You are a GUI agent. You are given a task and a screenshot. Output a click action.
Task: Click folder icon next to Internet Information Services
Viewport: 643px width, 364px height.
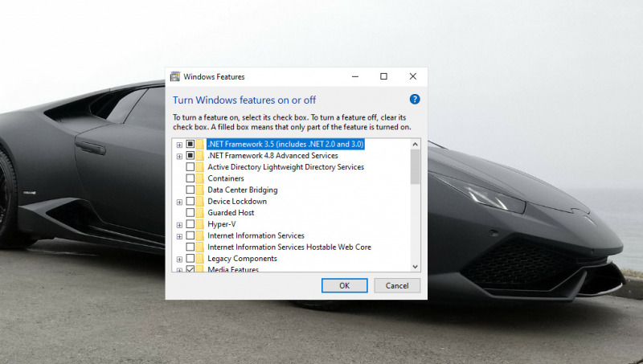(x=199, y=235)
